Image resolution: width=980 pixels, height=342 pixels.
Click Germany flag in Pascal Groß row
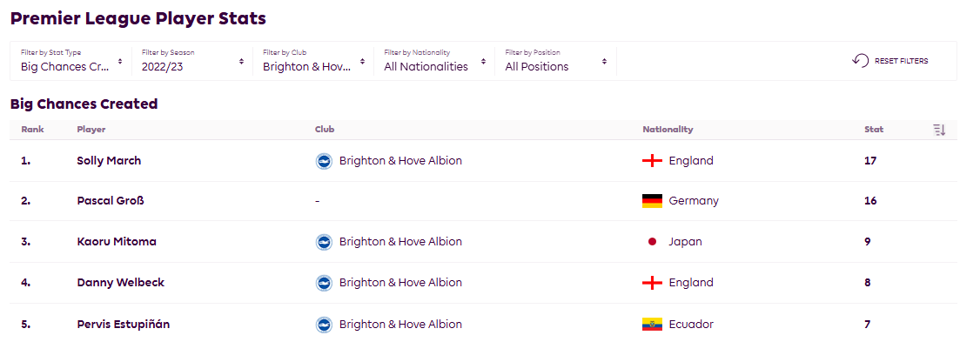(652, 201)
